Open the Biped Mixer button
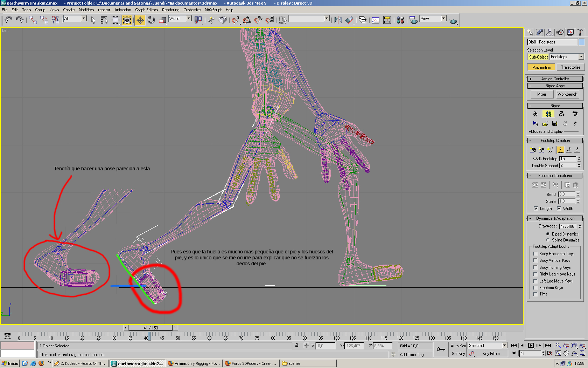Image resolution: width=588 pixels, height=368 pixels. click(x=542, y=94)
